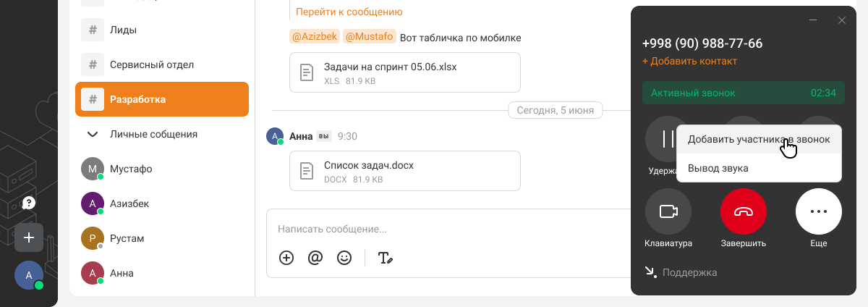This screenshot has width=868, height=307.
Task: Select Добавить участника в звонок menu item
Action: [x=758, y=139]
